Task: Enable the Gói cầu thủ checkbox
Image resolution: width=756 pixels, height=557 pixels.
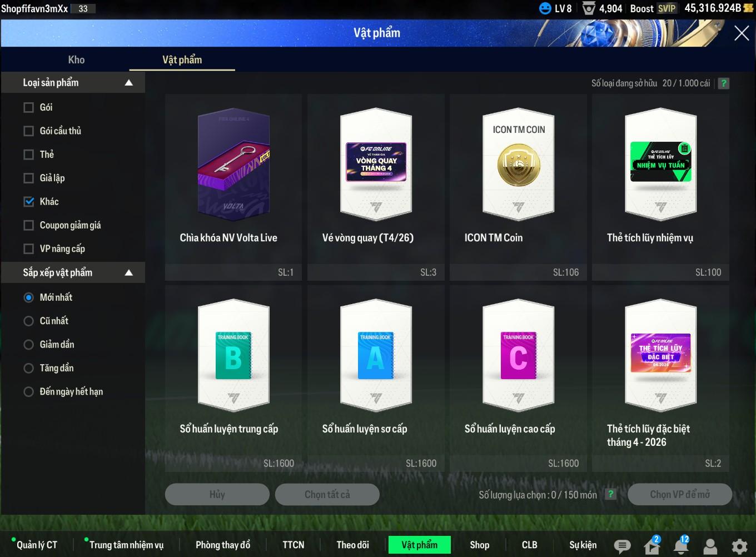Action: point(29,131)
